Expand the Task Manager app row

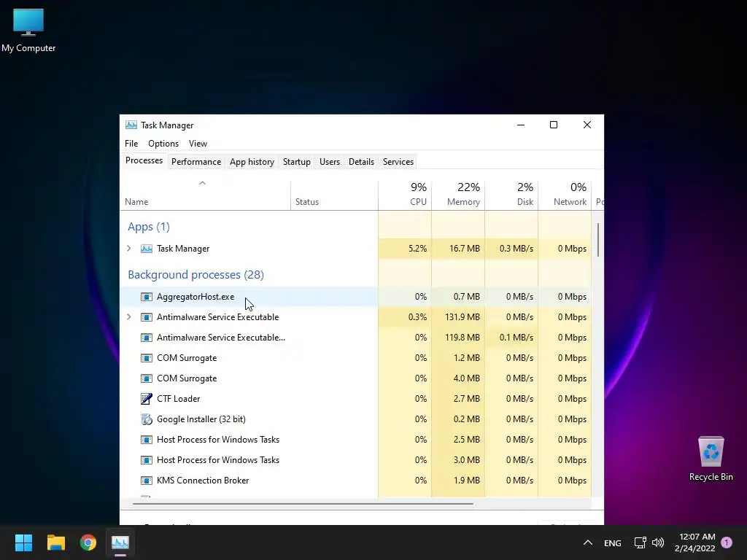click(x=128, y=249)
